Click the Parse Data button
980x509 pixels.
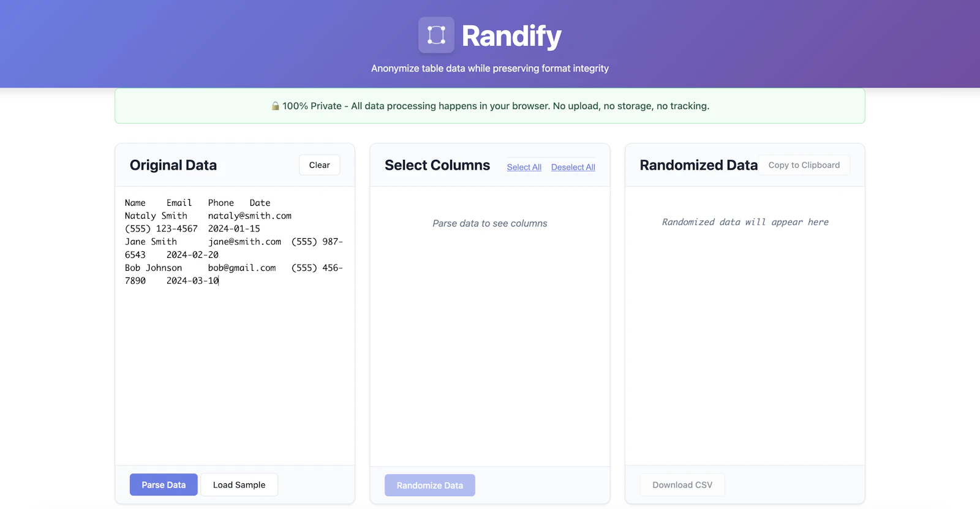pyautogui.click(x=164, y=484)
